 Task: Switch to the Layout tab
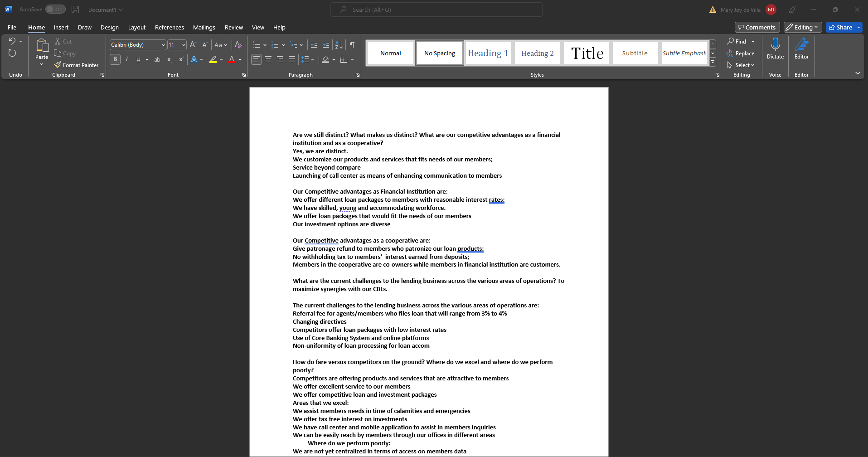pos(137,27)
